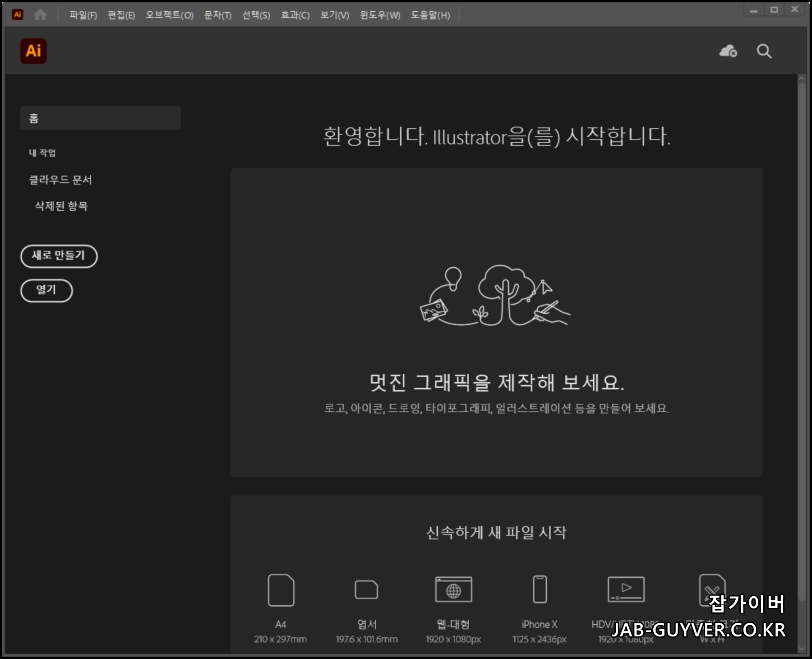
Task: Open the 문자(T) menu
Action: point(217,15)
